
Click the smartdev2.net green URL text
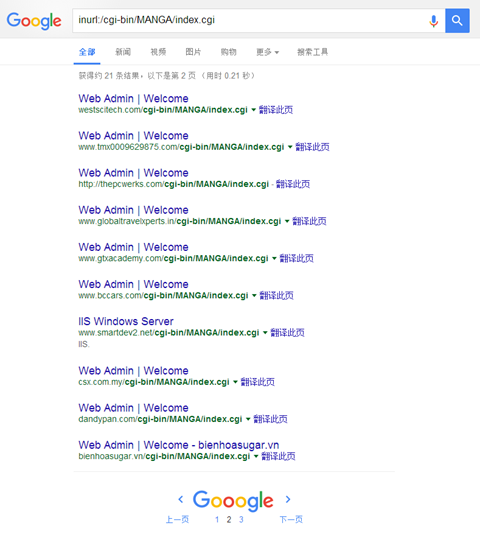coord(169,332)
